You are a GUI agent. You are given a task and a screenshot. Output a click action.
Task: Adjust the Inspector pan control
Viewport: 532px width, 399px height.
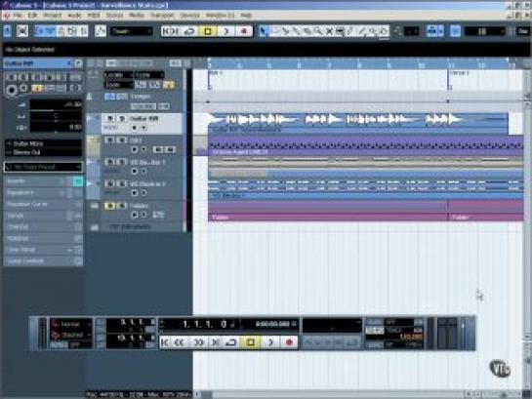click(56, 116)
